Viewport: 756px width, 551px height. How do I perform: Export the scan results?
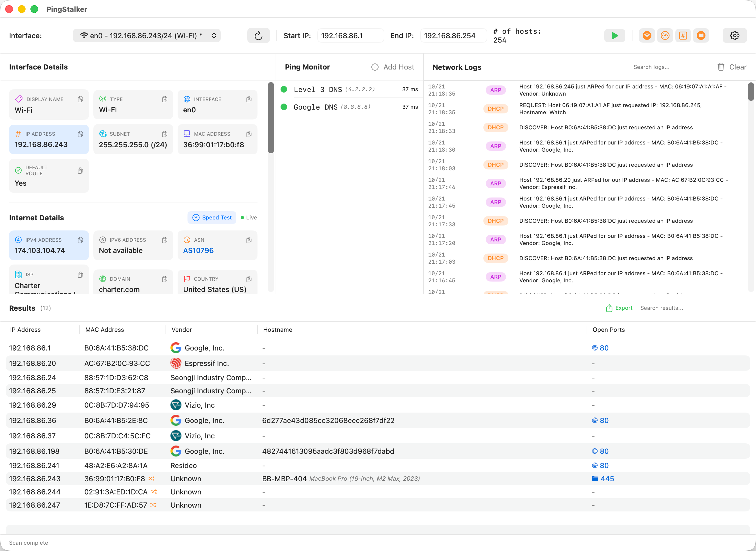[x=619, y=308]
